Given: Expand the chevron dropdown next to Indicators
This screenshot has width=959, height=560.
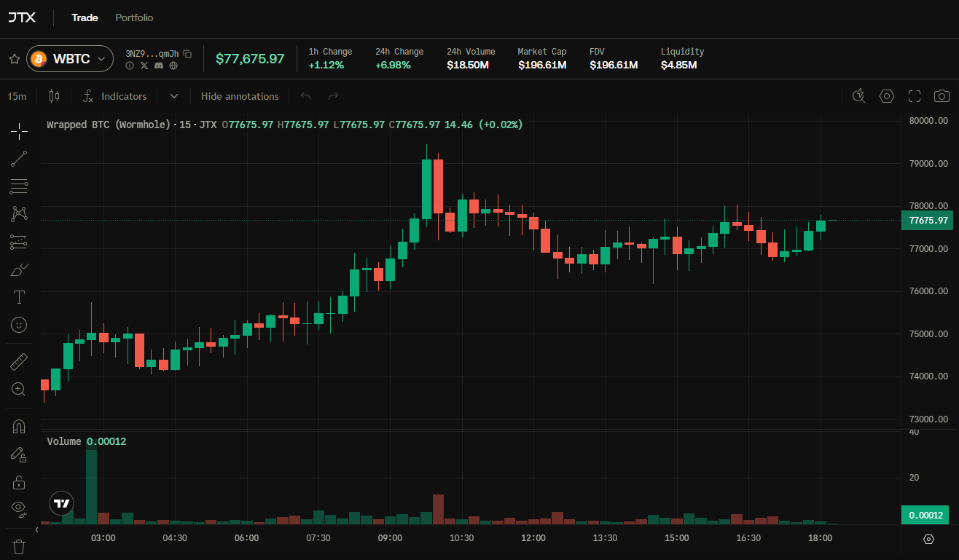Looking at the screenshot, I should tap(174, 96).
